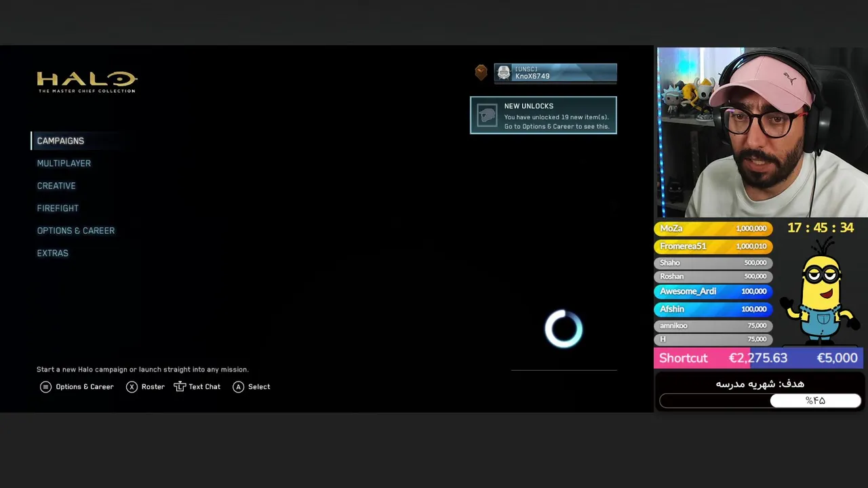Click the €5,000 goal amount

[837, 358]
